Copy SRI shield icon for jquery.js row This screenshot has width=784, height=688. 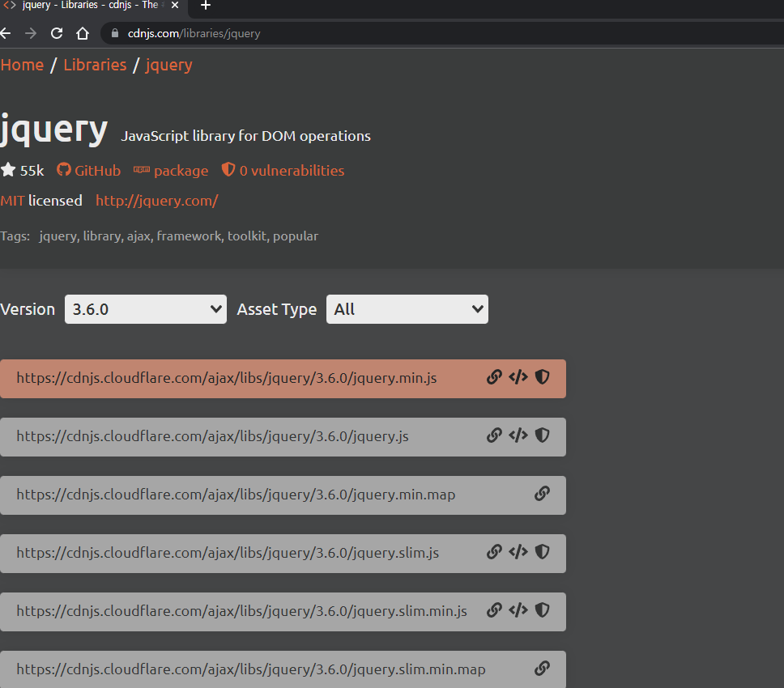[542, 435]
